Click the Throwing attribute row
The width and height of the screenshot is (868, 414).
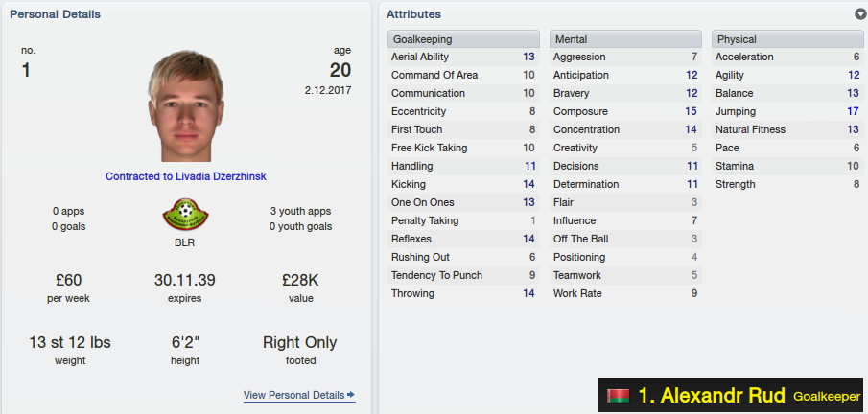(x=463, y=294)
